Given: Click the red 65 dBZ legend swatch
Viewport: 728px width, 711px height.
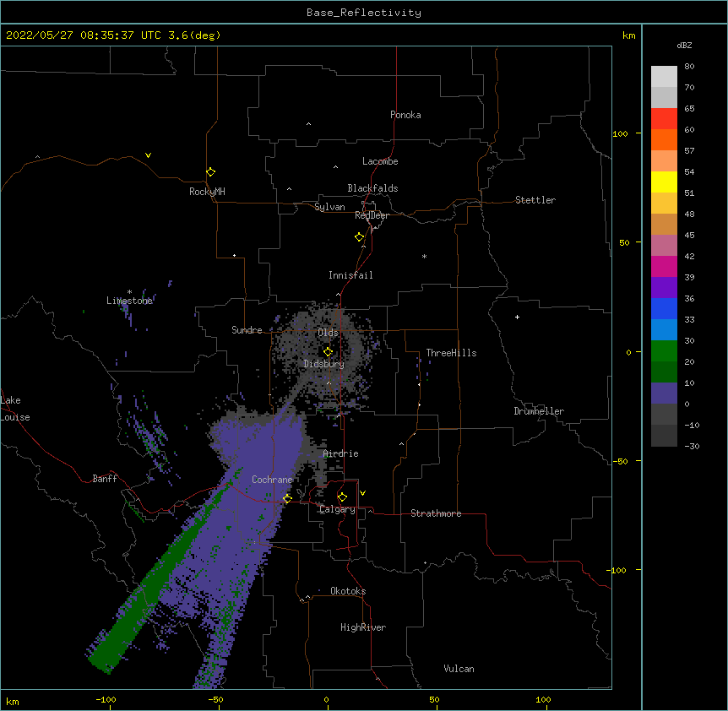Looking at the screenshot, I should [x=664, y=118].
